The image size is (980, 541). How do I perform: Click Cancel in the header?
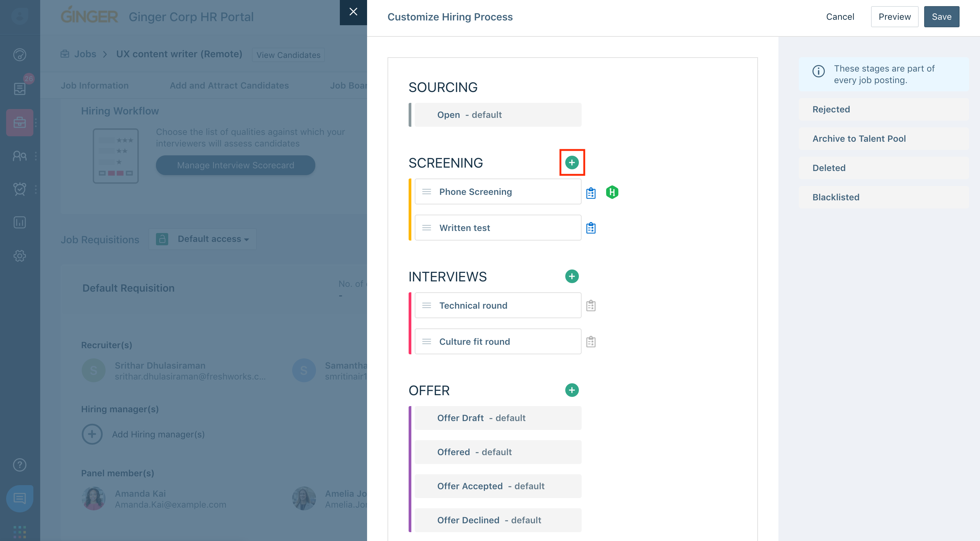(840, 17)
